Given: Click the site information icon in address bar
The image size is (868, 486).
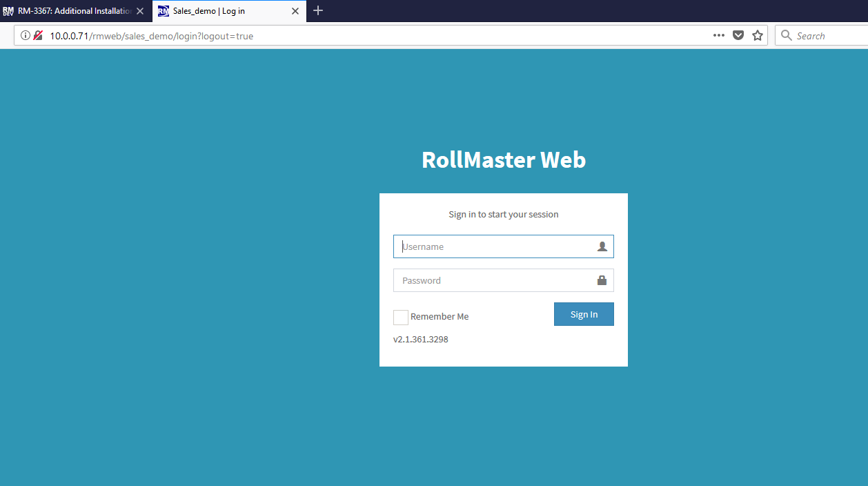Looking at the screenshot, I should pos(26,36).
